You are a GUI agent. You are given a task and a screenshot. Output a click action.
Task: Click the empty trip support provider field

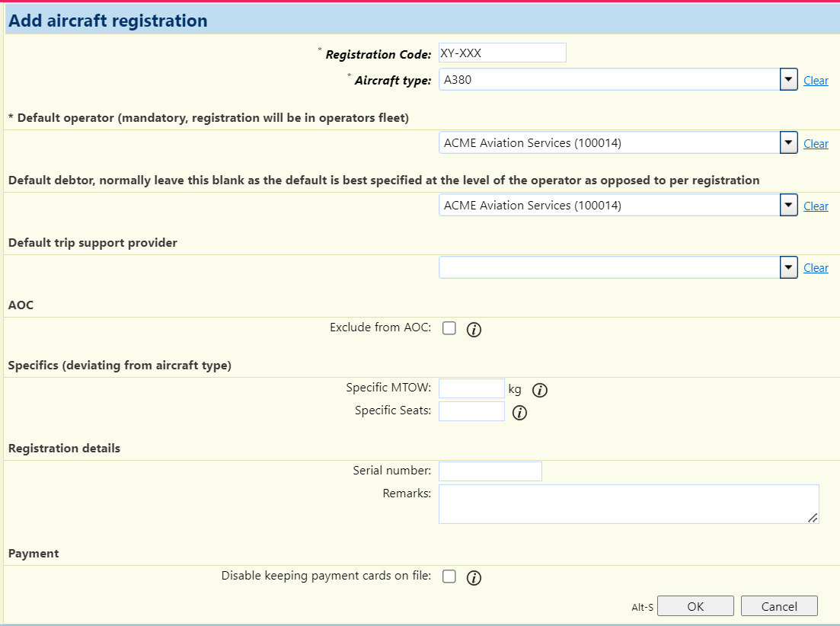point(609,267)
